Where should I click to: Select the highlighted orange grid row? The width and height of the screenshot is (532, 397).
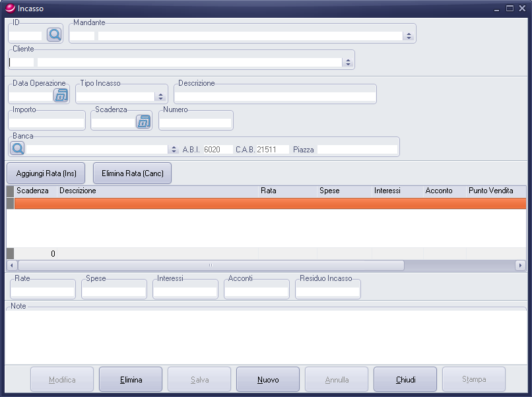pyautogui.click(x=264, y=204)
